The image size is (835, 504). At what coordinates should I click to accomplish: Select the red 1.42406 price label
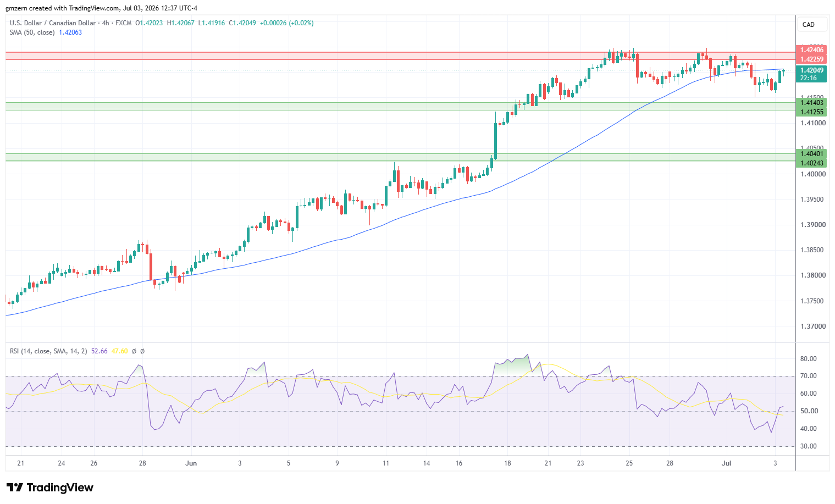coord(811,51)
